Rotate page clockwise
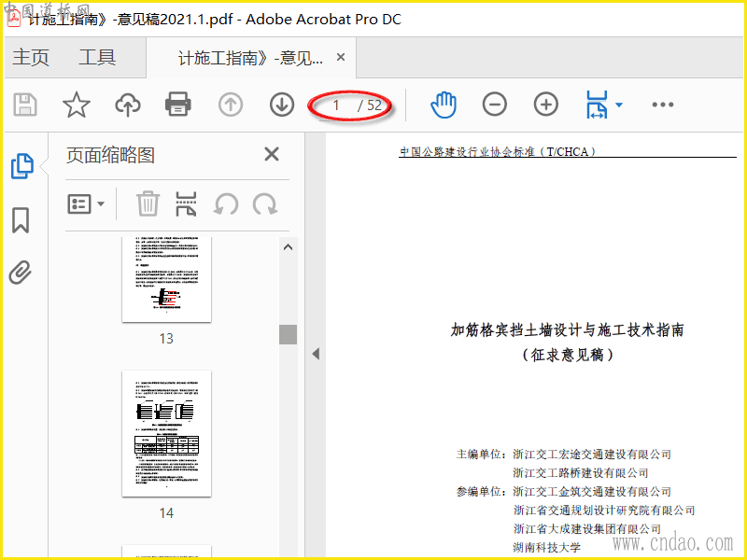Viewport: 747px width, 560px height. [265, 204]
